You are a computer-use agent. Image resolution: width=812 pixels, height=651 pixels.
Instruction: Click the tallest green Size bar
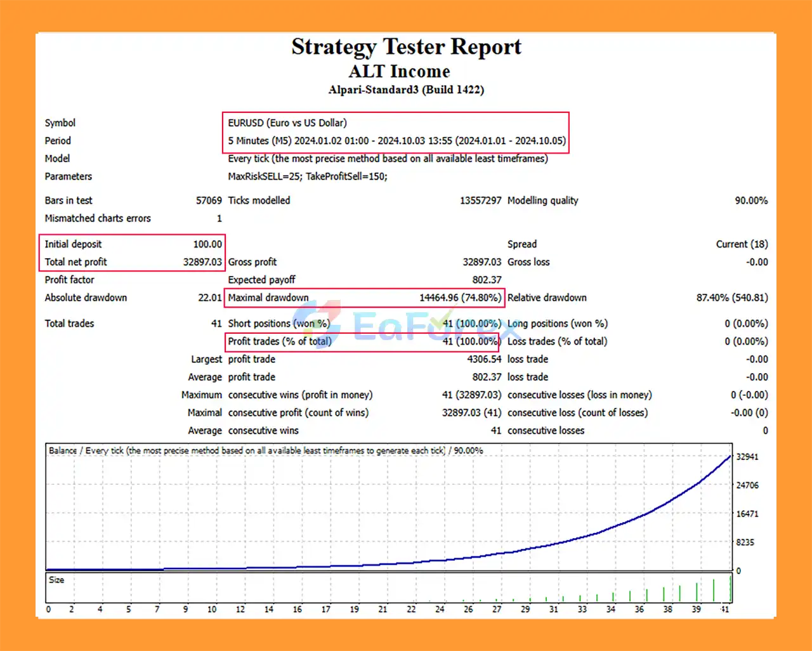pyautogui.click(x=730, y=588)
